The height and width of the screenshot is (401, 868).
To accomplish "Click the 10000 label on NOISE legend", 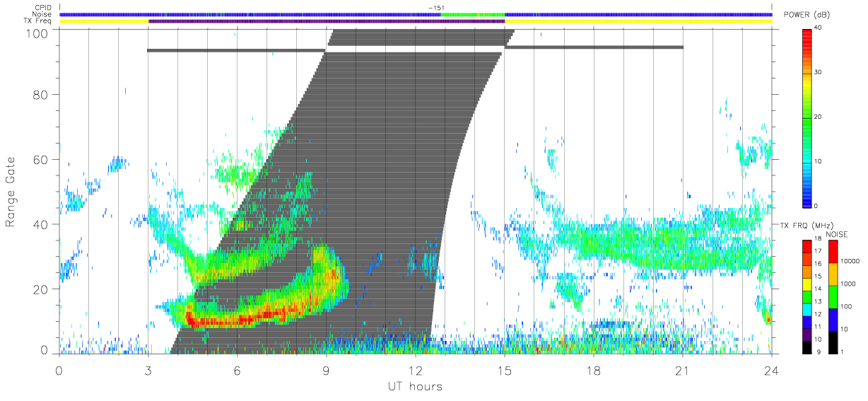I will (x=852, y=261).
